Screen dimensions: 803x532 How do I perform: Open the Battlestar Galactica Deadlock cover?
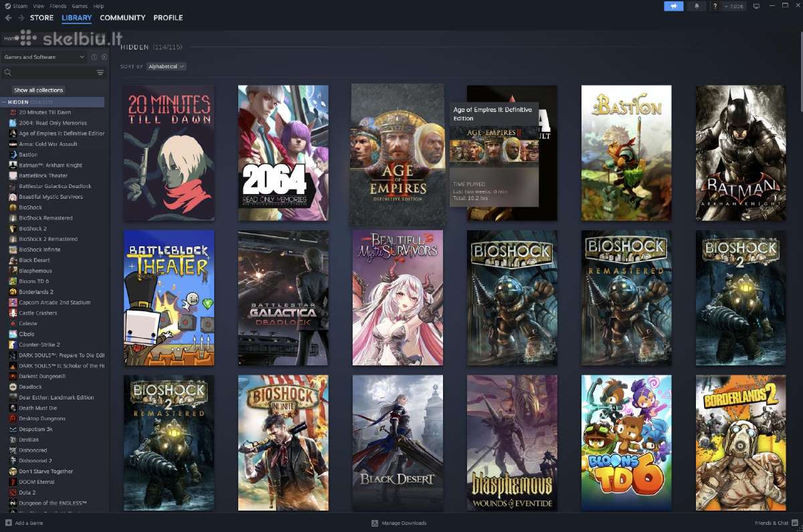tap(283, 298)
